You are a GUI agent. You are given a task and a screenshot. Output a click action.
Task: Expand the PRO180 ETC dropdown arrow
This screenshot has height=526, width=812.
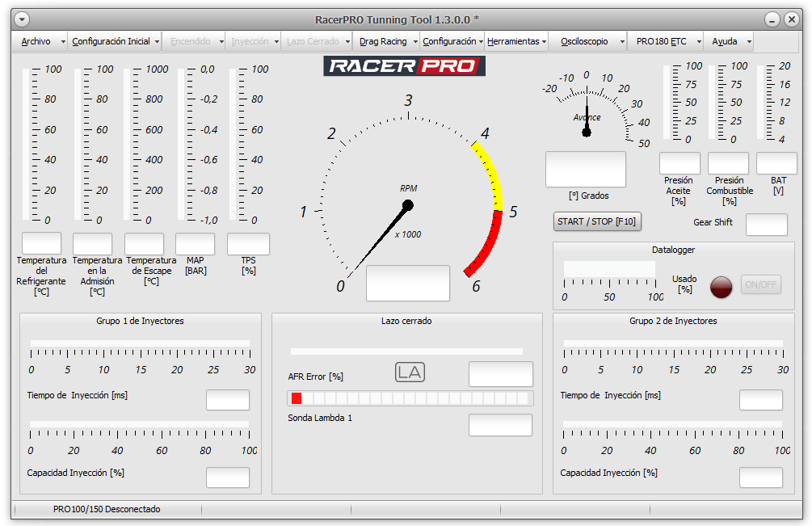(x=699, y=41)
